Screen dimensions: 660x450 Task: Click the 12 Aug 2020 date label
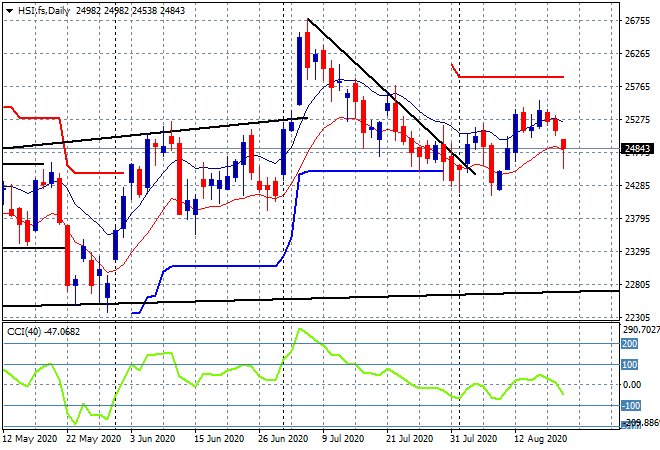(540, 439)
